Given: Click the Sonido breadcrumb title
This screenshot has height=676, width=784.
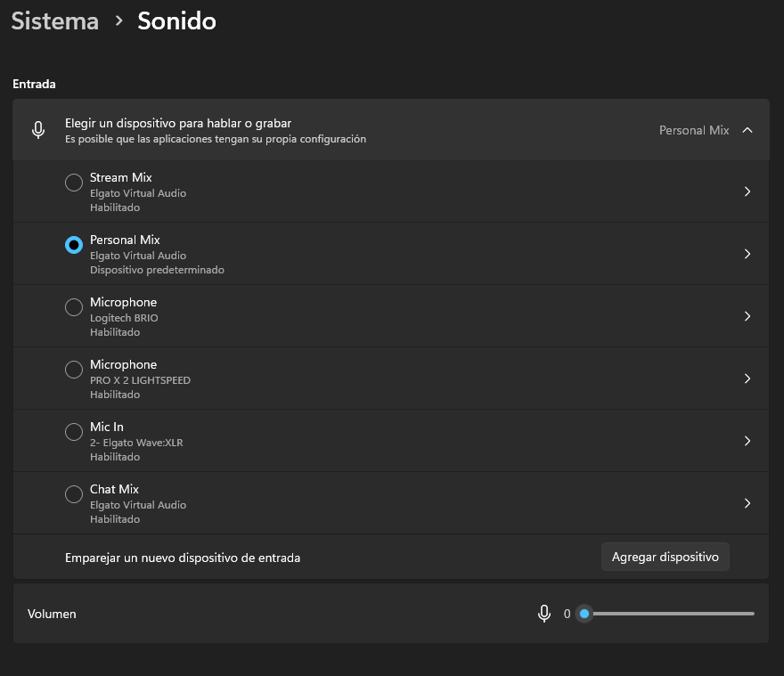Looking at the screenshot, I should pyautogui.click(x=176, y=21).
